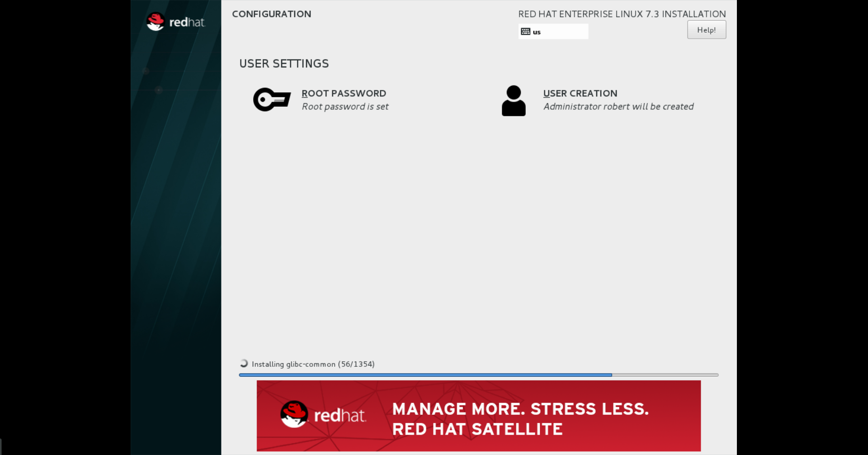Click the installation progress bar
This screenshot has height=455, width=868.
click(x=478, y=375)
